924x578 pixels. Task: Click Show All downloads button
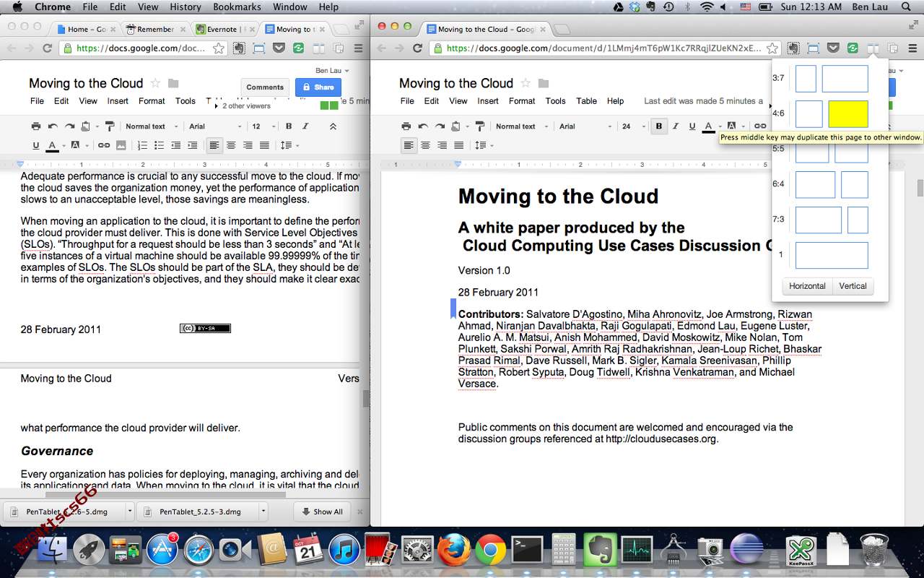(322, 512)
